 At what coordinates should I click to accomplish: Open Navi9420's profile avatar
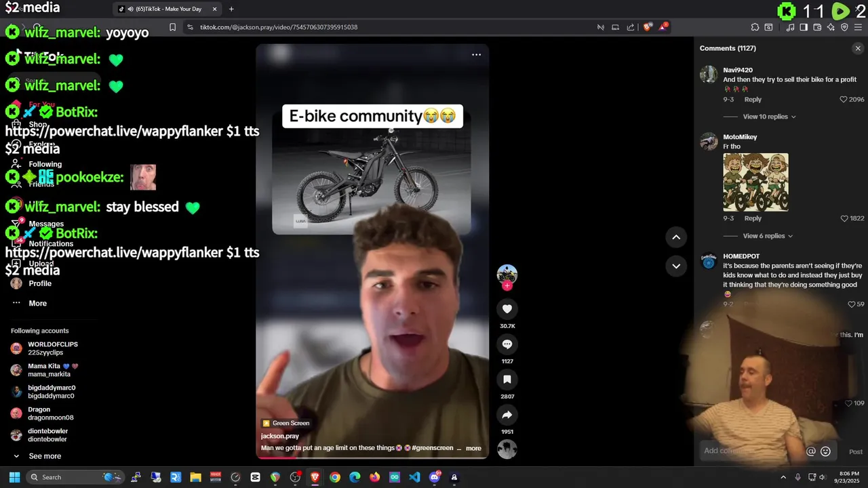click(x=709, y=74)
